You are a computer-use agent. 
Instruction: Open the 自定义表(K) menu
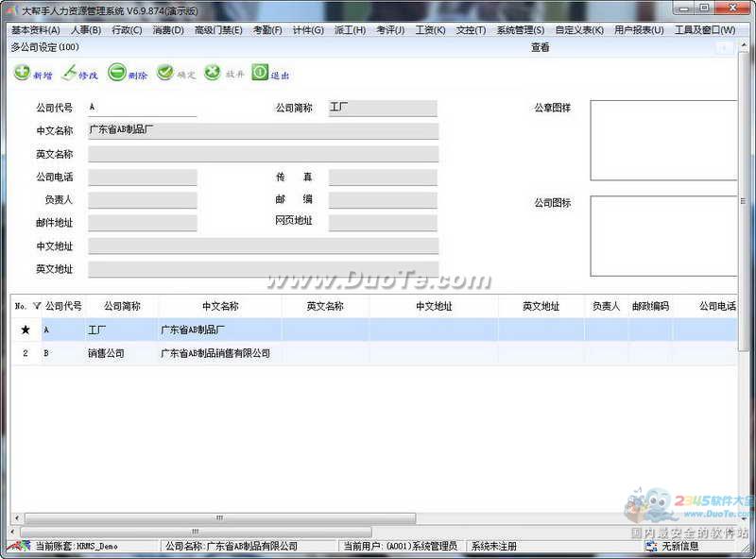pyautogui.click(x=579, y=30)
